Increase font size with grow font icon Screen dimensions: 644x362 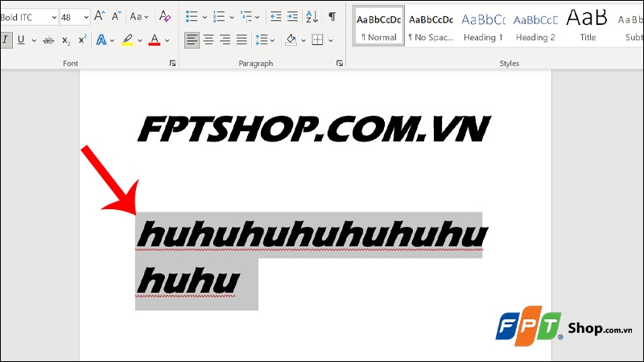pyautogui.click(x=99, y=16)
